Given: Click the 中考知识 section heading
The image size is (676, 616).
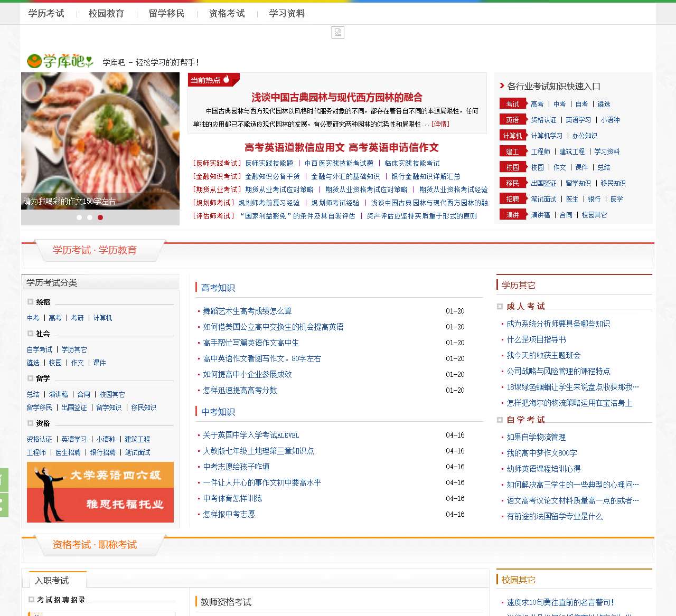Looking at the screenshot, I should point(218,412).
